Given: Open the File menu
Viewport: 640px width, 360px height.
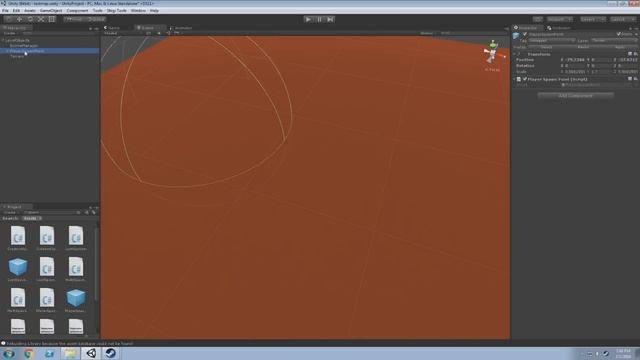Looking at the screenshot, I should click(5, 11).
